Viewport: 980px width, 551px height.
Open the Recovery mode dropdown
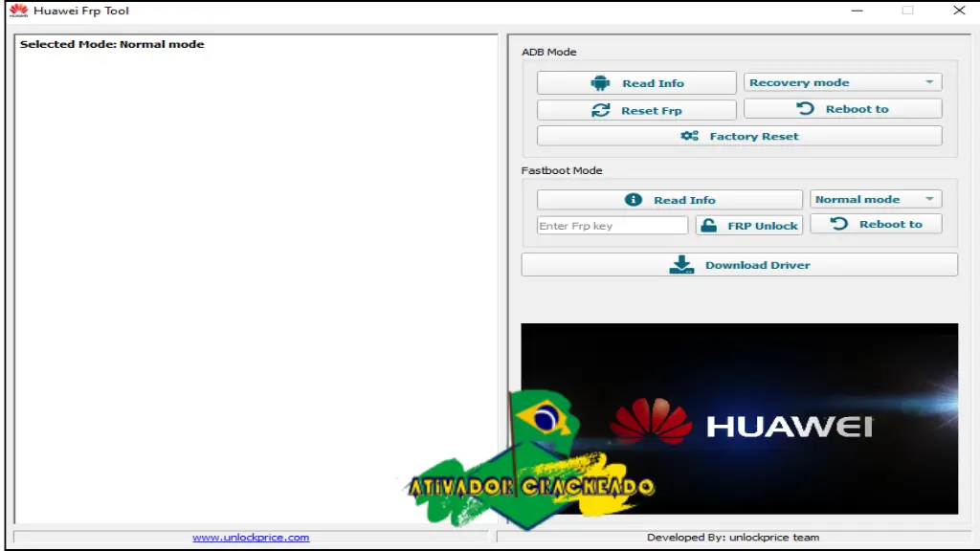pyautogui.click(x=842, y=82)
